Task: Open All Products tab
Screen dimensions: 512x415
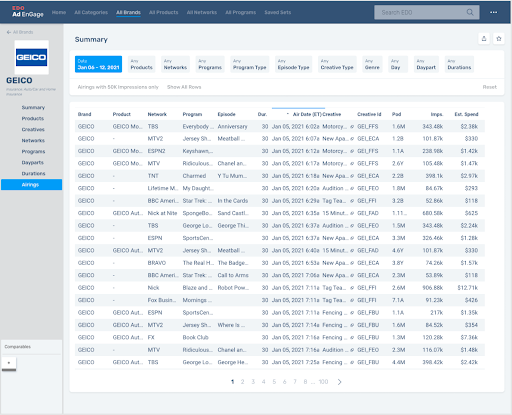Action: (163, 12)
